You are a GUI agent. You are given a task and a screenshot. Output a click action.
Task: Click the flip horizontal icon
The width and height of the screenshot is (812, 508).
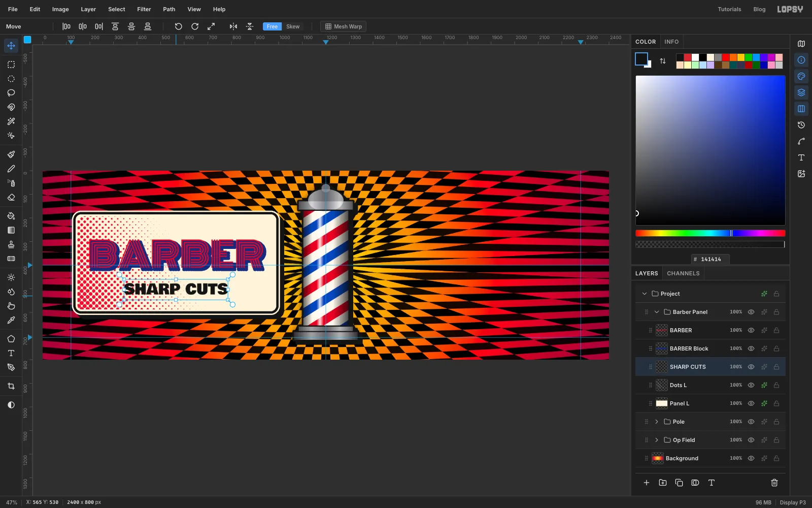click(x=233, y=26)
